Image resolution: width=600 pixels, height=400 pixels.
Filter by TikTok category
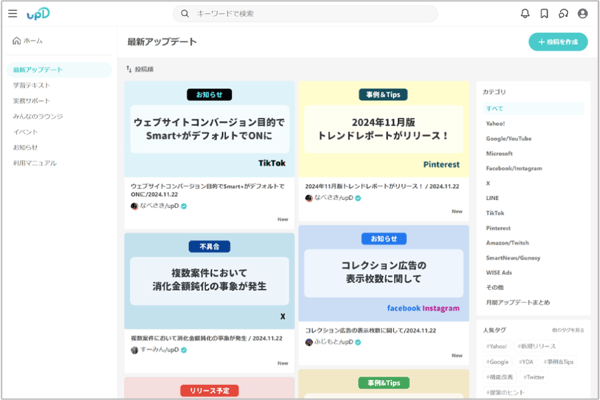[x=495, y=213]
